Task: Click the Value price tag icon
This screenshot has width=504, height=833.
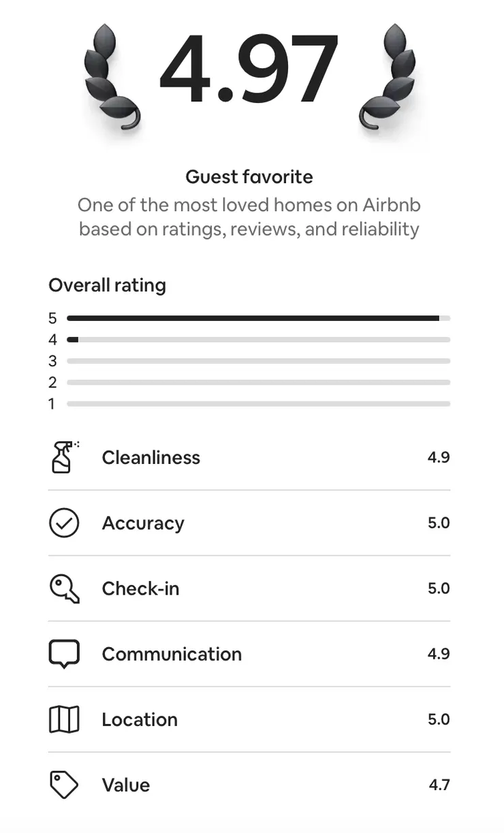Action: click(64, 785)
